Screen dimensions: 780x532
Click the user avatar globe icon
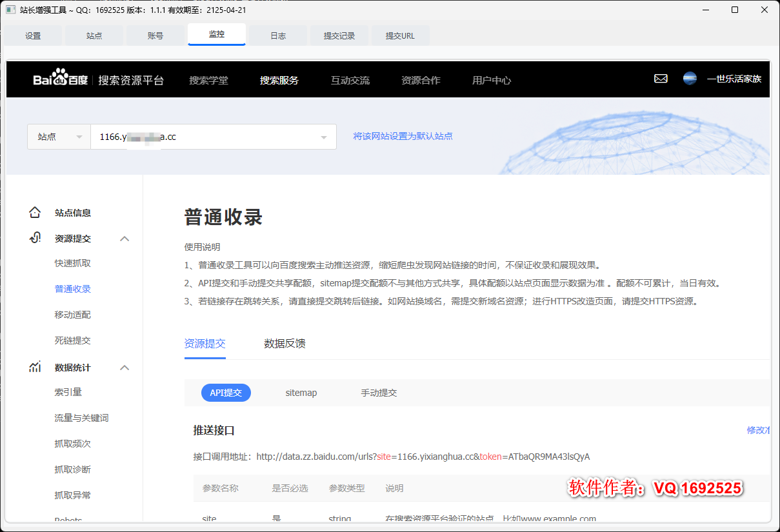[690, 79]
